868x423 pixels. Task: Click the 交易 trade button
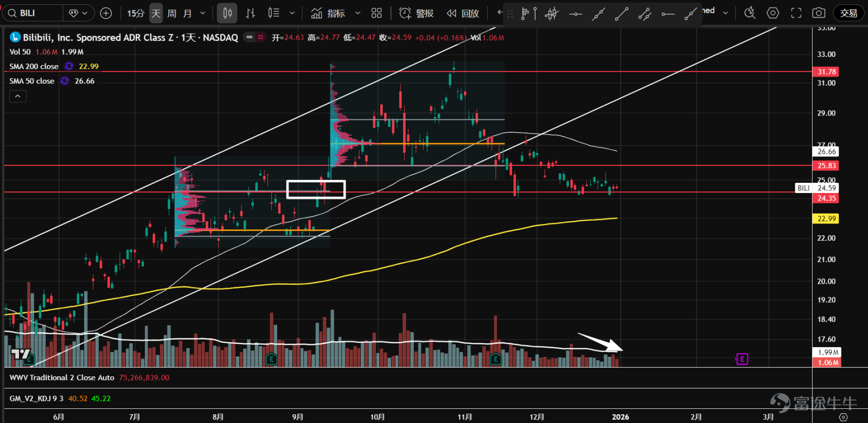pyautogui.click(x=848, y=13)
